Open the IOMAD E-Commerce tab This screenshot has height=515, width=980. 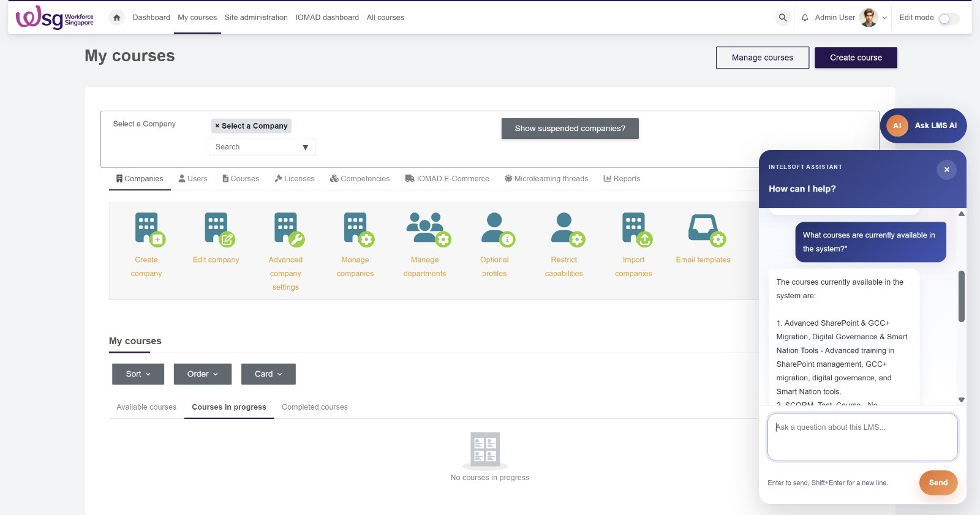click(x=447, y=179)
